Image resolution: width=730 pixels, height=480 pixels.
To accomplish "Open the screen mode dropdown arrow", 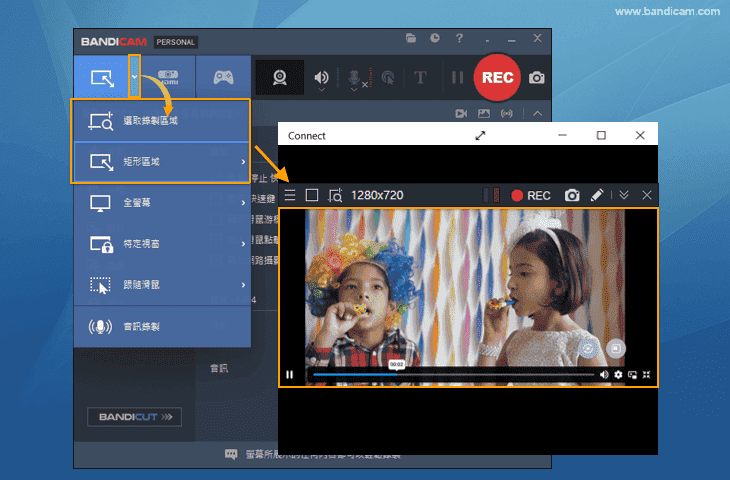I will 134,77.
